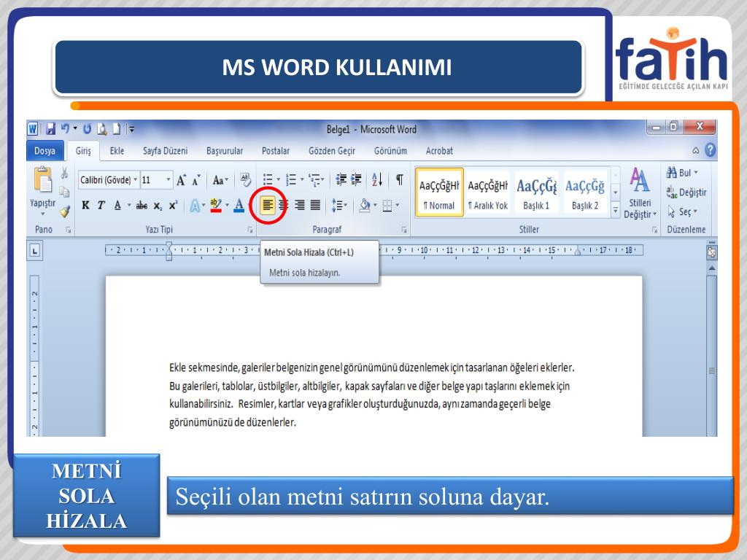This screenshot has width=747, height=560.
Task: Select the Normal style
Action: pos(439,192)
